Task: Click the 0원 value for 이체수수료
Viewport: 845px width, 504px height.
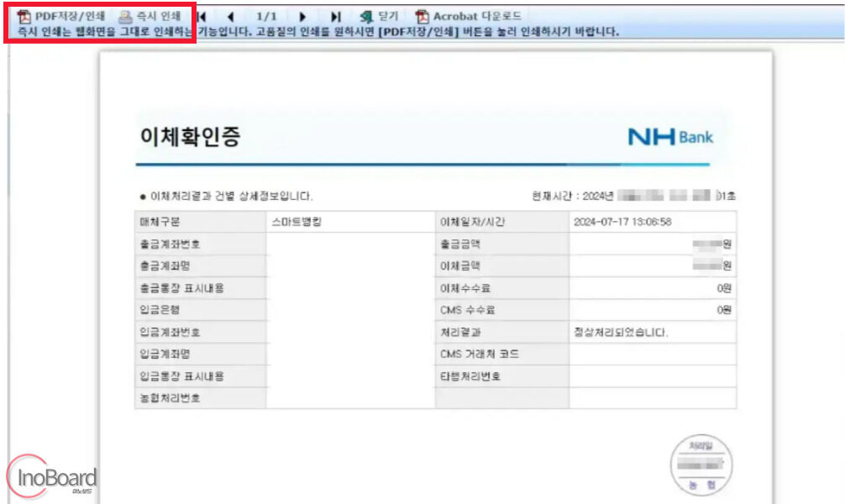Action: point(724,288)
